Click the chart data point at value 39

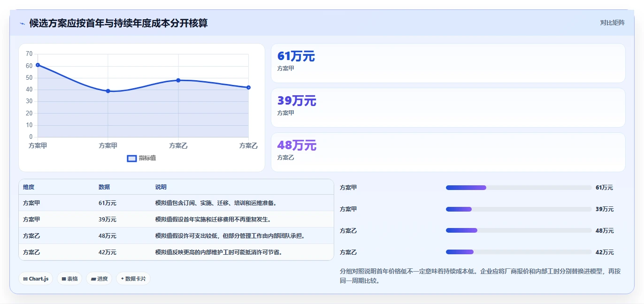[108, 91]
